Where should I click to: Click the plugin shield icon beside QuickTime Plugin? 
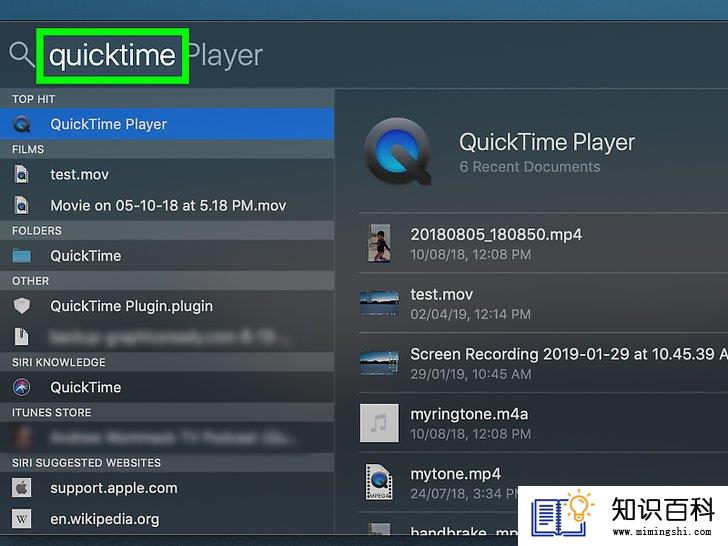pos(22,306)
